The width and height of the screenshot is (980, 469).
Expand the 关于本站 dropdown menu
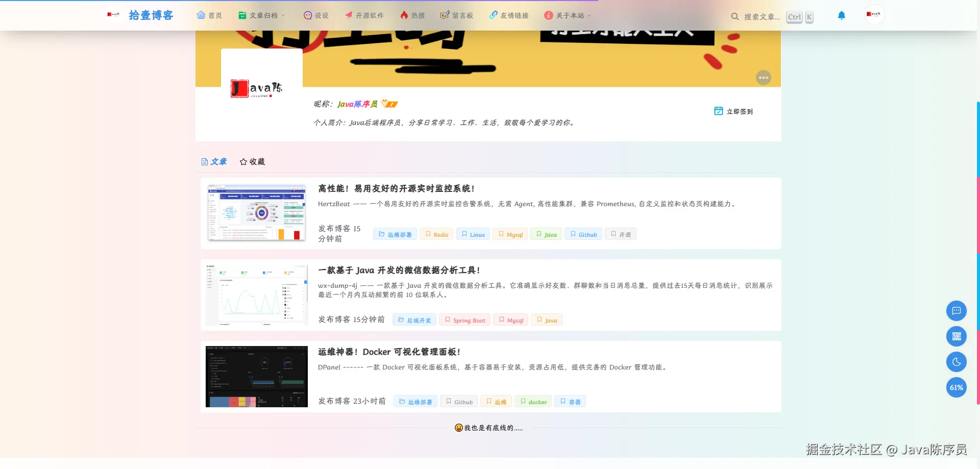click(568, 15)
